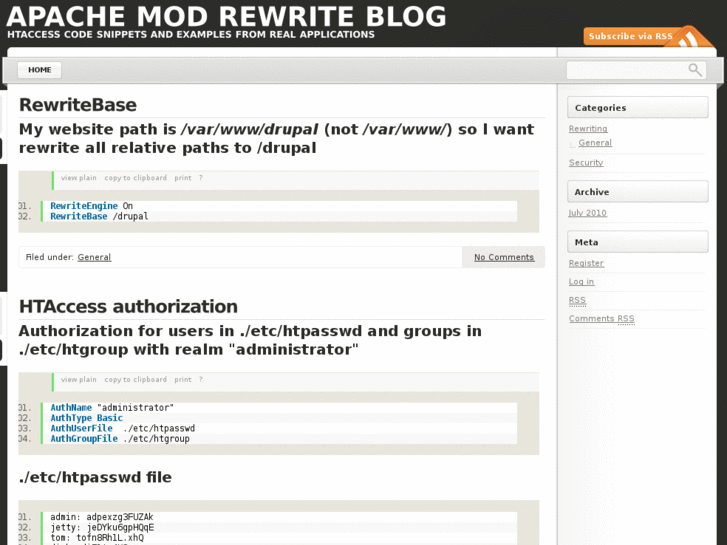Open the HOME menu item
727x545 pixels.
pos(39,70)
